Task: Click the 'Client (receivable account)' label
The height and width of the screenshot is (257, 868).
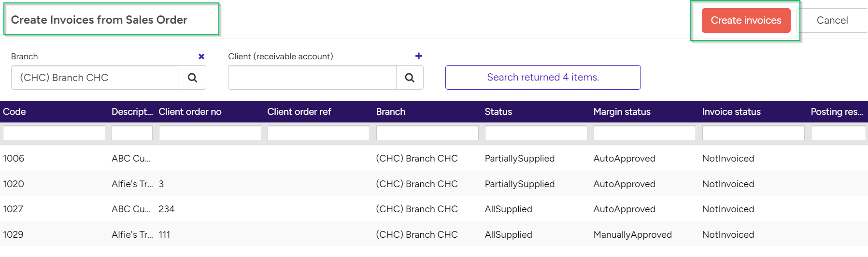Action: [x=281, y=56]
